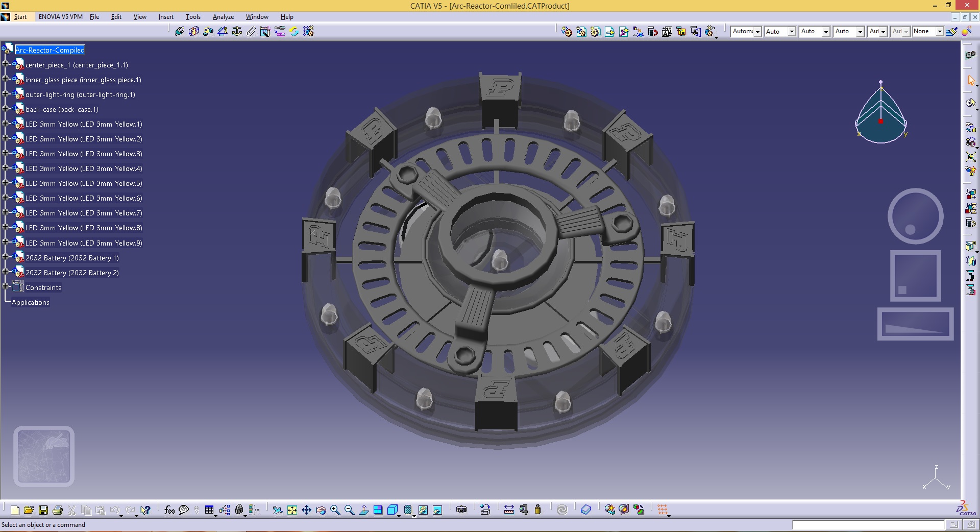Click the circular rotate navigation gauge

[x=915, y=216]
